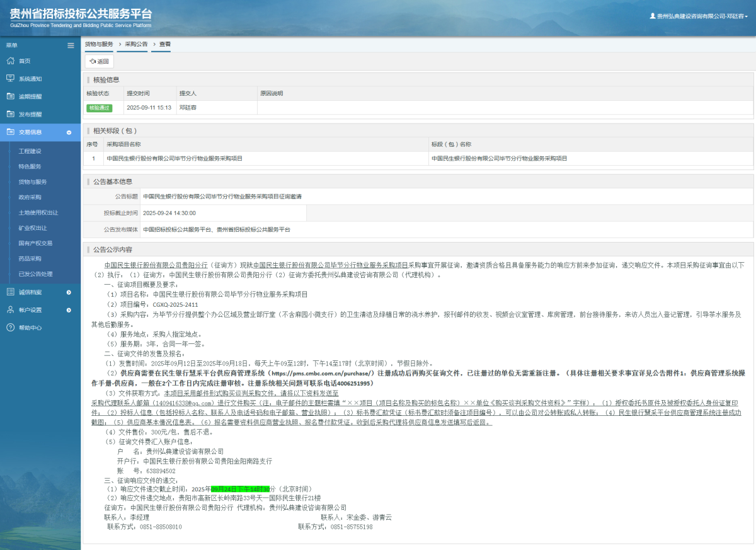The image size is (756, 550).
Task: Open 诚信档案 via its sidebar icon
Action: [x=11, y=292]
